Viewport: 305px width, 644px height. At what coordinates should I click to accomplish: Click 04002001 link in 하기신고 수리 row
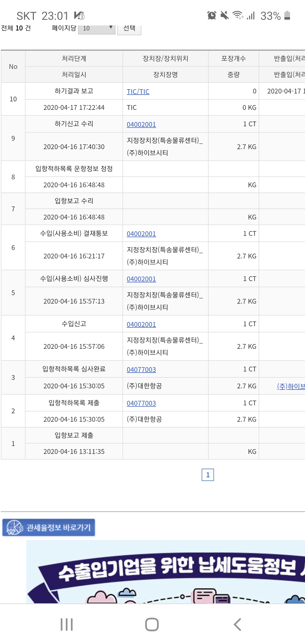[x=141, y=124]
